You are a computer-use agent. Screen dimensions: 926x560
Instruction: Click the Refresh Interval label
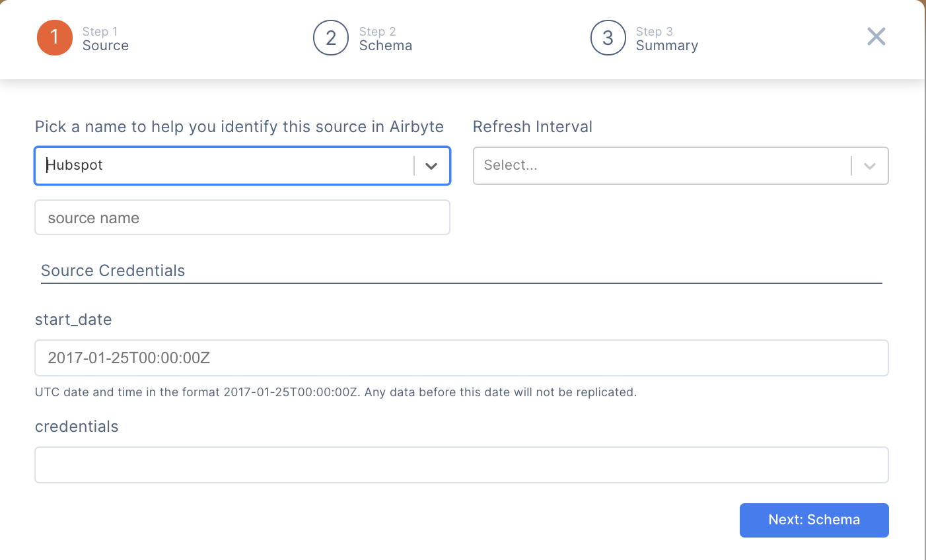533,127
